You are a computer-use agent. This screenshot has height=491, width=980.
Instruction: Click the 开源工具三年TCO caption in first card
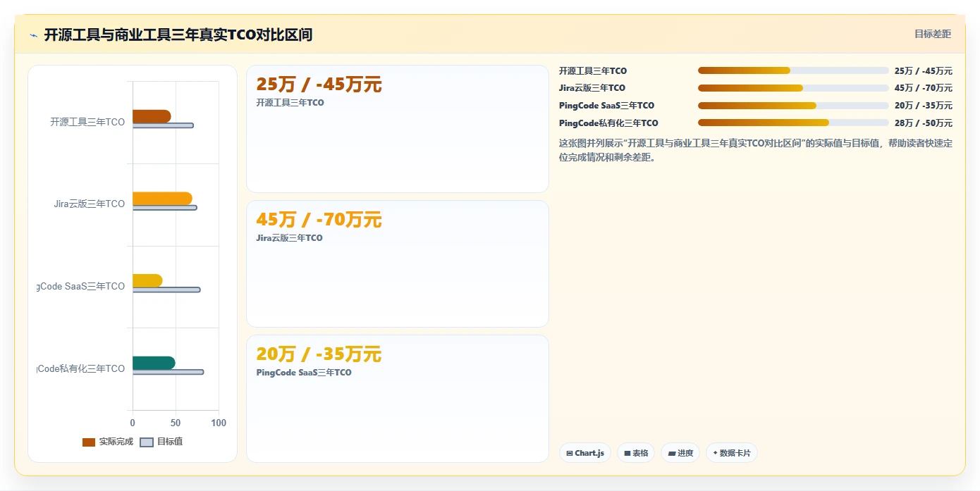click(290, 103)
